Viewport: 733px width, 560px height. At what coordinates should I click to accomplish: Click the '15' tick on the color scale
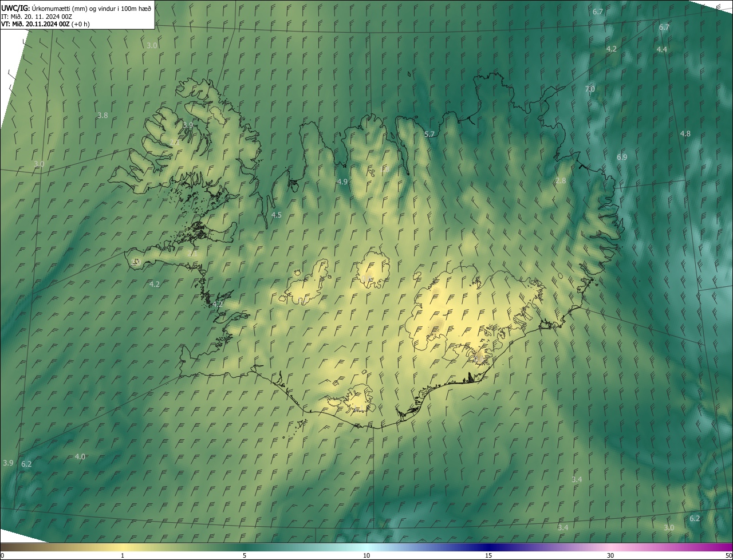pyautogui.click(x=488, y=555)
